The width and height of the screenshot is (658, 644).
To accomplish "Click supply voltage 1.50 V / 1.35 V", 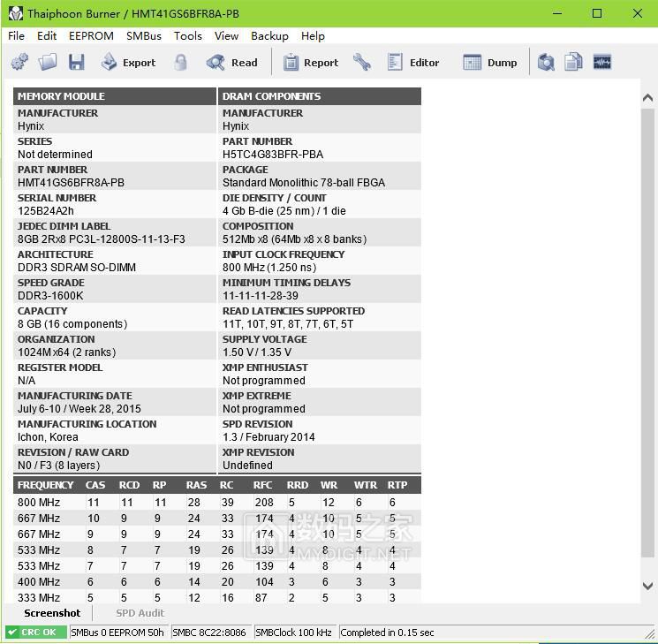I will pos(257,352).
